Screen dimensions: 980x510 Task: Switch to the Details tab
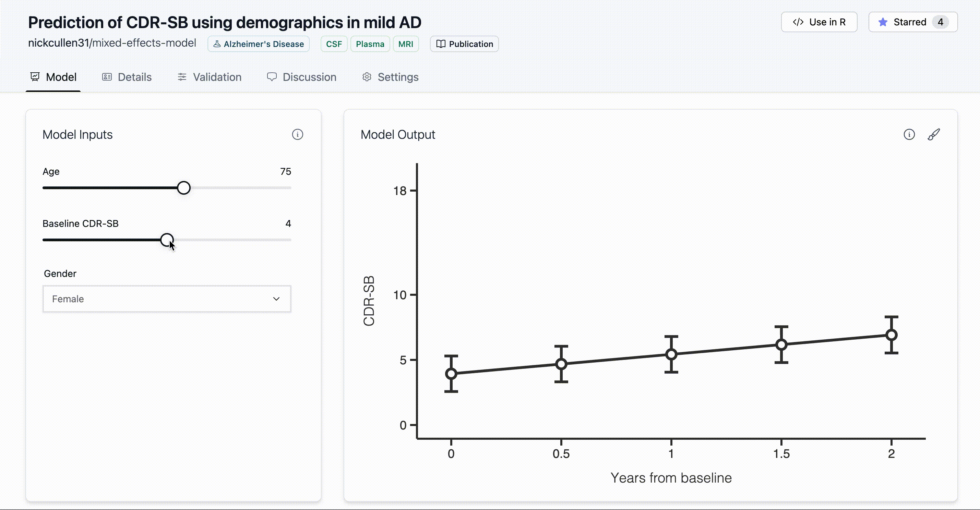[127, 77]
